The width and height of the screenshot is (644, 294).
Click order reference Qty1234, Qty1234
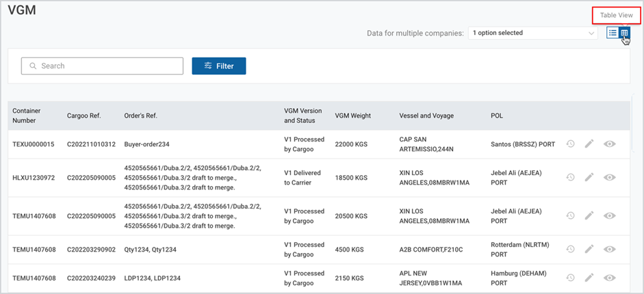tap(150, 250)
